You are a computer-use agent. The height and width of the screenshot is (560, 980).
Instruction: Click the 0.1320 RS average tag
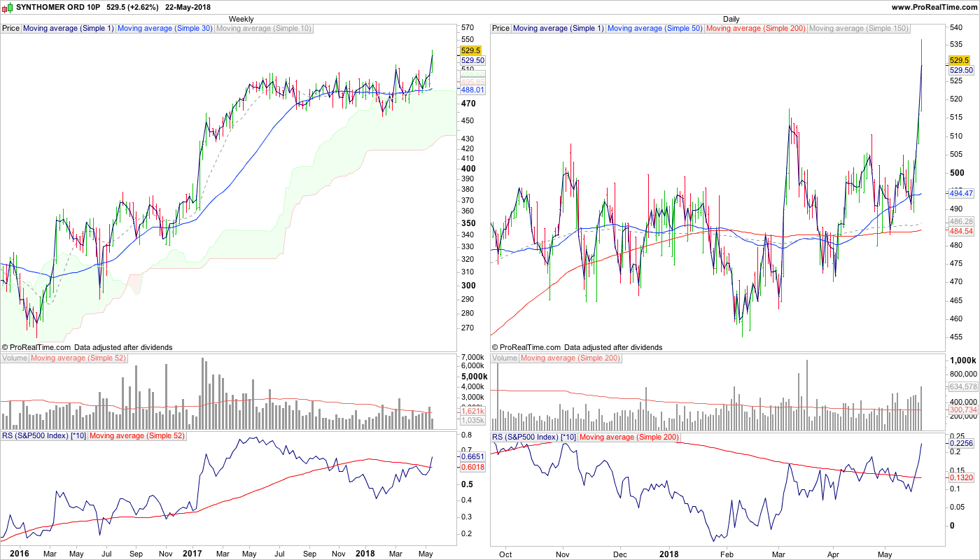click(x=961, y=477)
